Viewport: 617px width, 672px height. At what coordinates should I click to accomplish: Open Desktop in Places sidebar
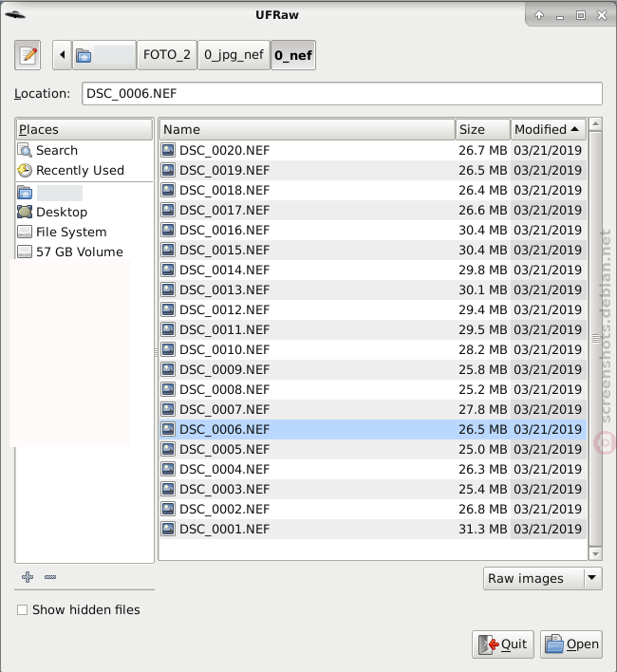tap(62, 212)
